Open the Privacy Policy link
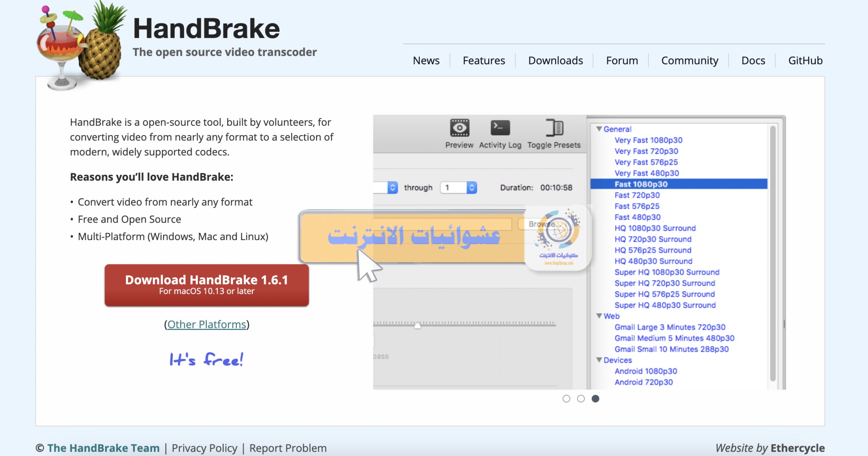 point(204,448)
